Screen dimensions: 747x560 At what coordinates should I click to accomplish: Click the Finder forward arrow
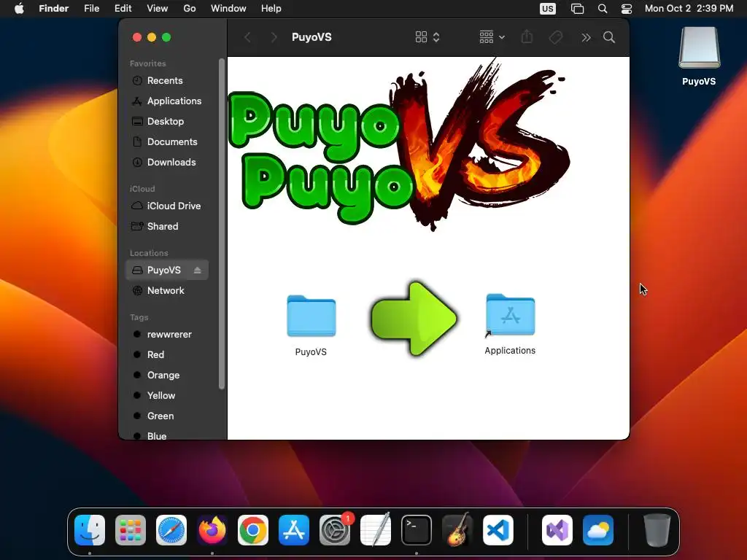[x=274, y=38]
